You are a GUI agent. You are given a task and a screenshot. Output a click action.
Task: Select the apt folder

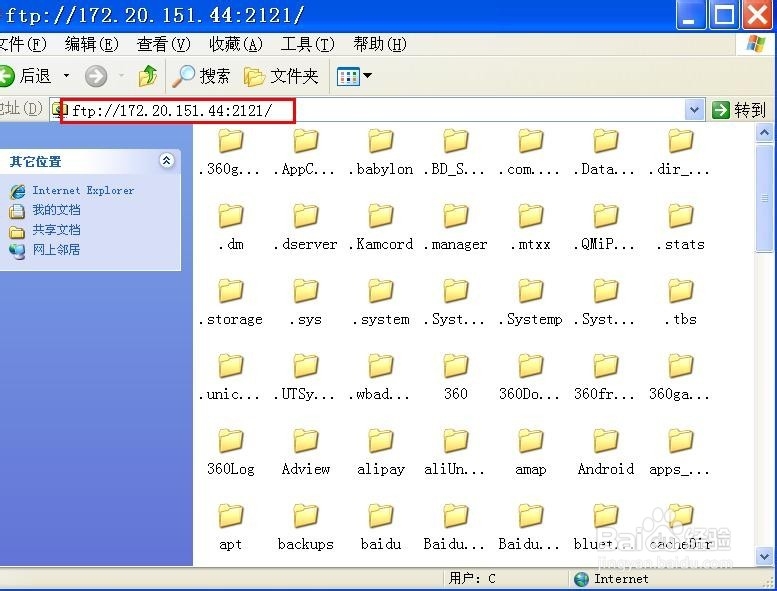[x=230, y=527]
